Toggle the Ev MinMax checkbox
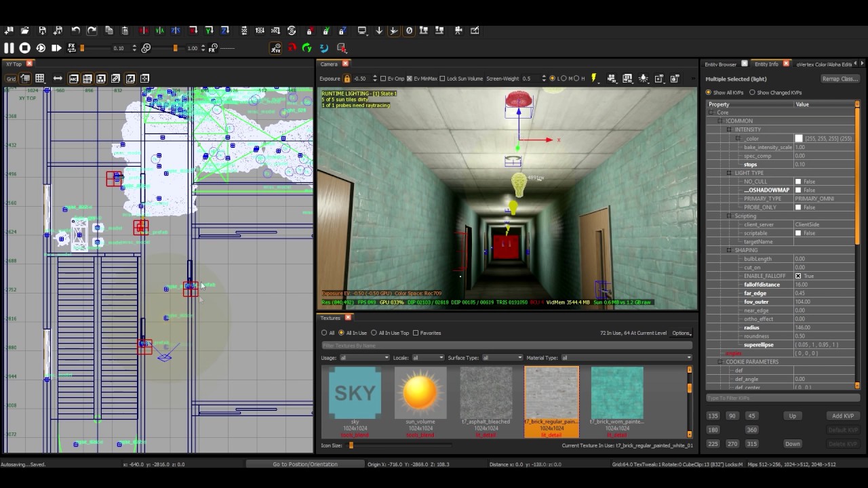 [x=410, y=79]
